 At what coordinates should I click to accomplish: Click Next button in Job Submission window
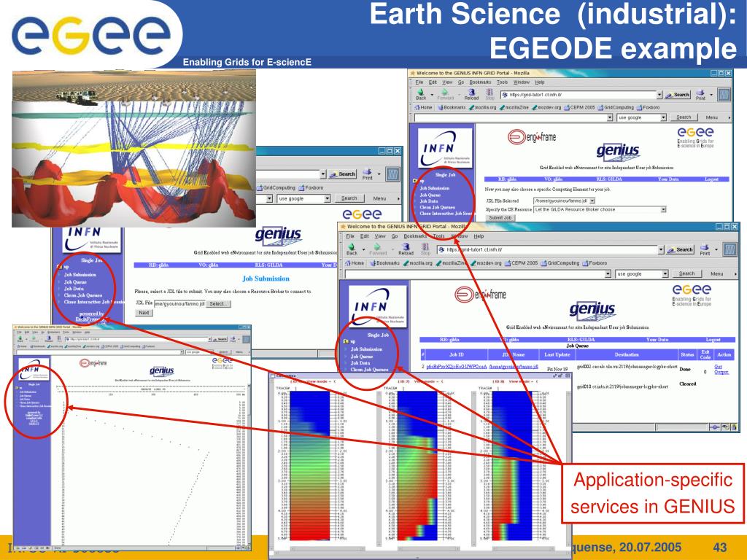click(144, 313)
